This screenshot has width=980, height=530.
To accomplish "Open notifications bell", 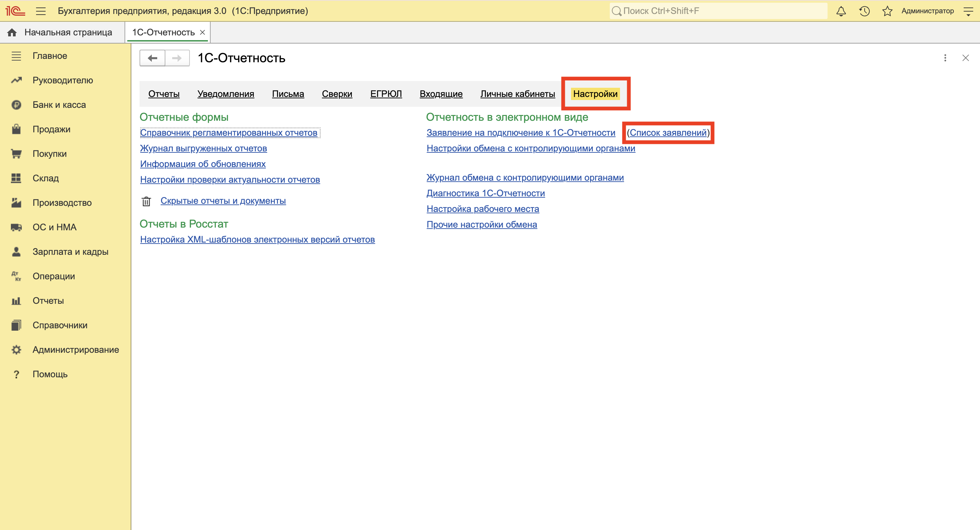I will [x=841, y=11].
